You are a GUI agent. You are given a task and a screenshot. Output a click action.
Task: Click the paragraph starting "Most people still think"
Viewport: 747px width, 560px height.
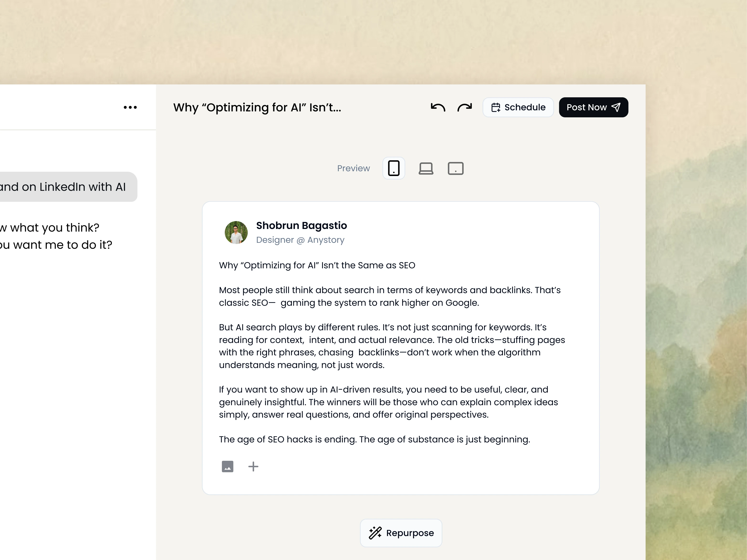point(389,296)
